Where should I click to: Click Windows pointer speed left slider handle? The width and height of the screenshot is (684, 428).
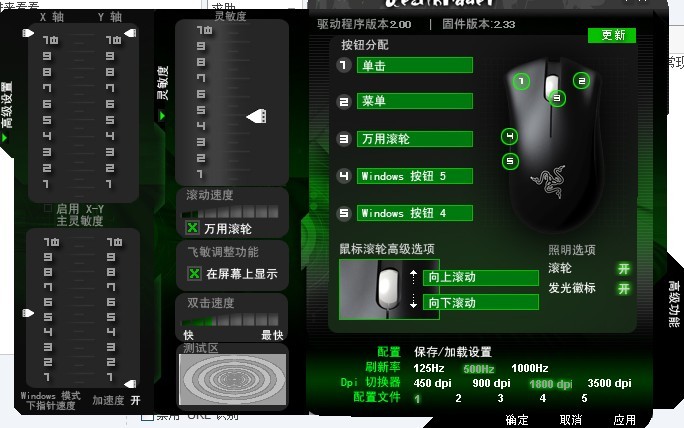[x=28, y=313]
